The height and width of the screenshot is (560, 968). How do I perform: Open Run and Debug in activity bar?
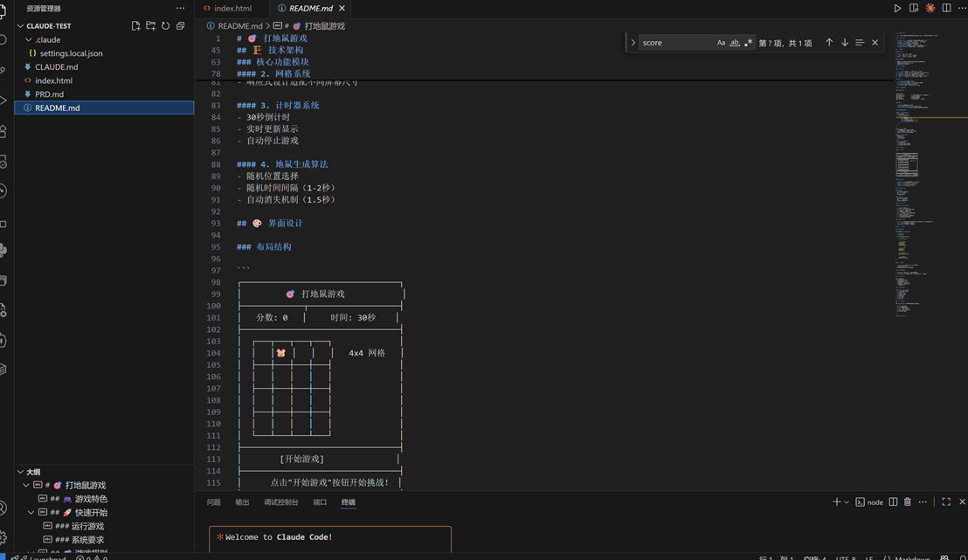[3, 100]
